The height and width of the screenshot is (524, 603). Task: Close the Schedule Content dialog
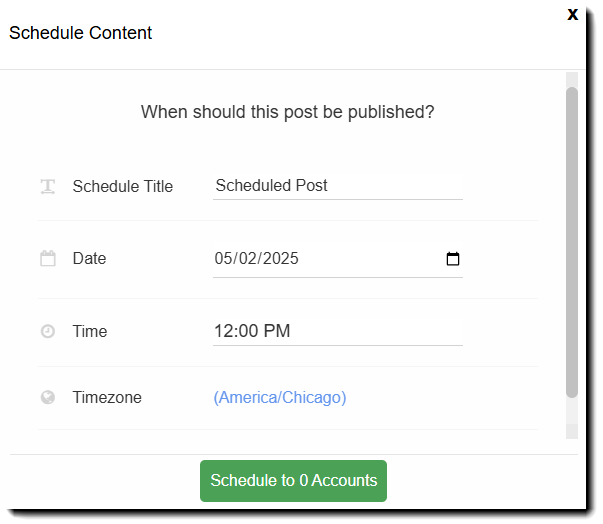pyautogui.click(x=573, y=15)
